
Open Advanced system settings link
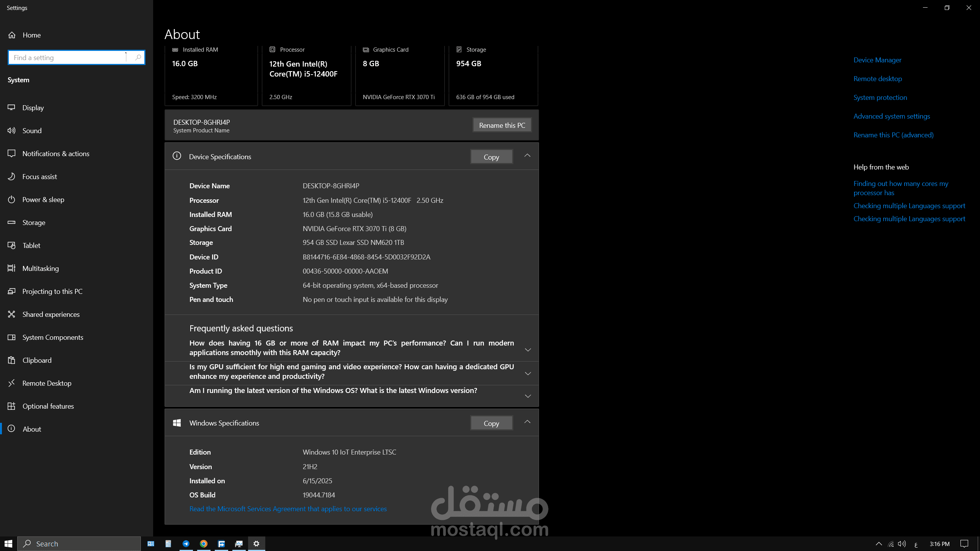892,116
